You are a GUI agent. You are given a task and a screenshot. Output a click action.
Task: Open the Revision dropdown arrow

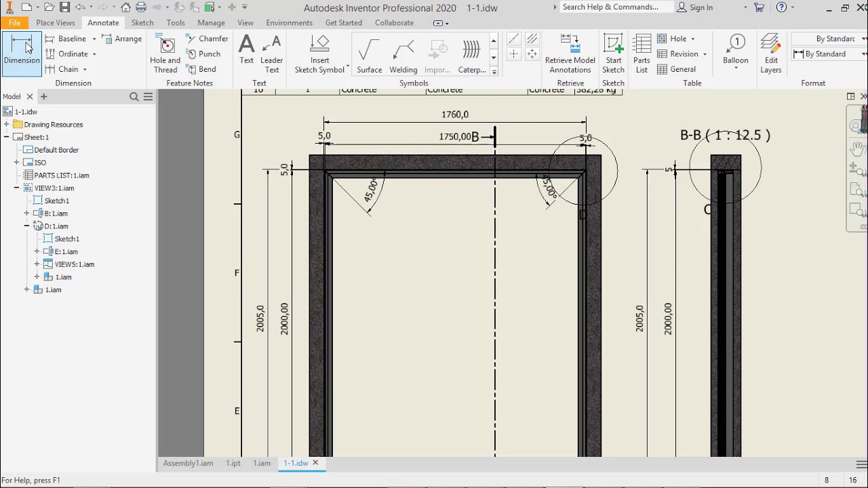(705, 54)
